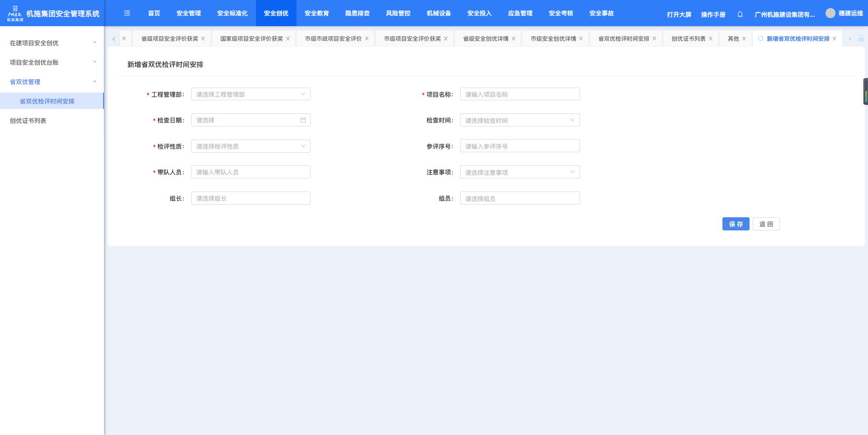Screen dimensions: 868x435
Task: Click the refresh icon on active tab
Action: coord(760,39)
